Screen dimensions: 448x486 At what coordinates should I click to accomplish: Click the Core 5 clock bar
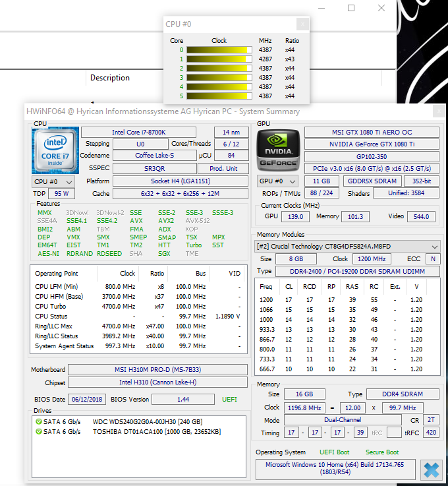click(x=219, y=96)
